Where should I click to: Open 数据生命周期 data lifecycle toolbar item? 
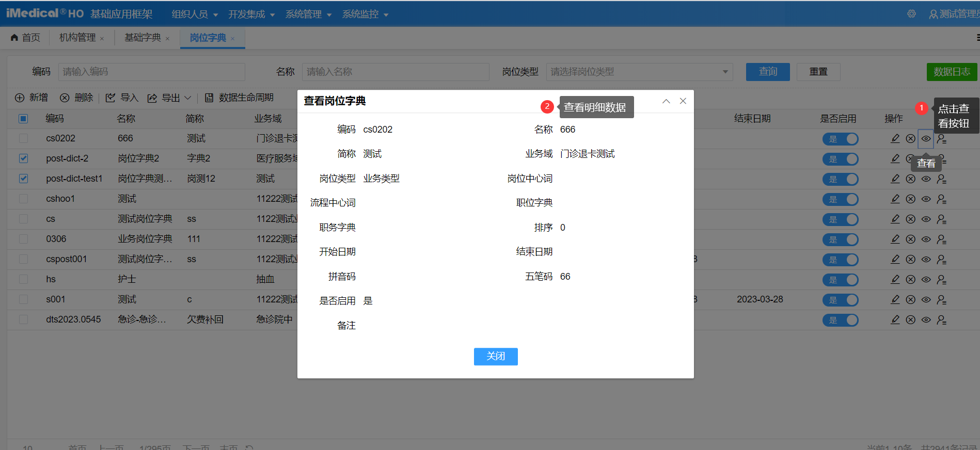point(239,98)
